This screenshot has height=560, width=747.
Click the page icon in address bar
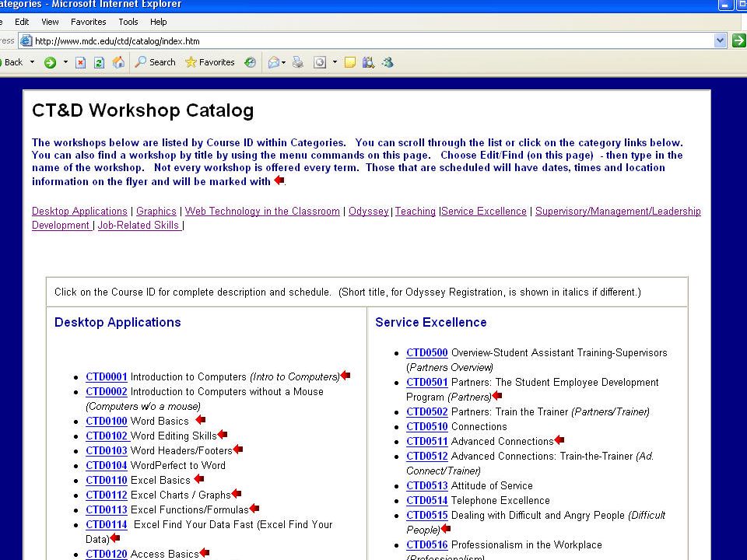tap(26, 41)
